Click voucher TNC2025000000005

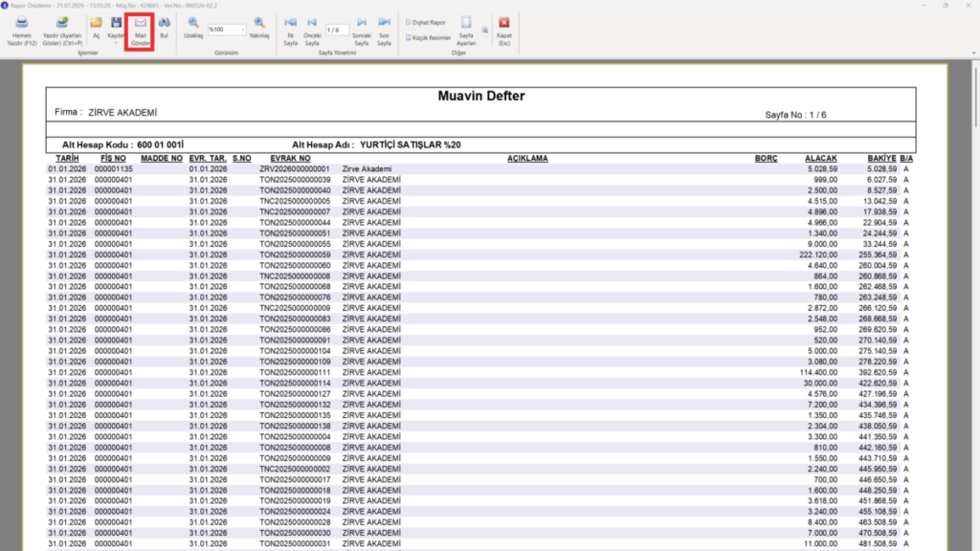pyautogui.click(x=295, y=201)
